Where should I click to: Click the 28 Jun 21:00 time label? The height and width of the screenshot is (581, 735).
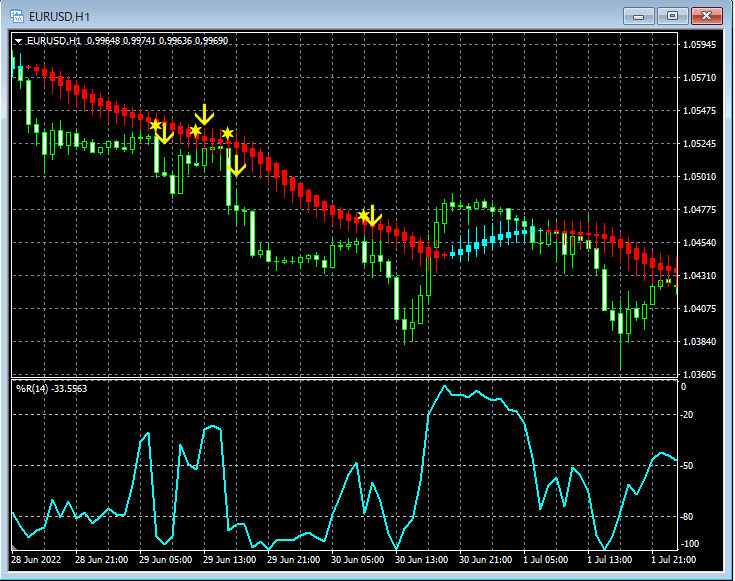[x=101, y=559]
